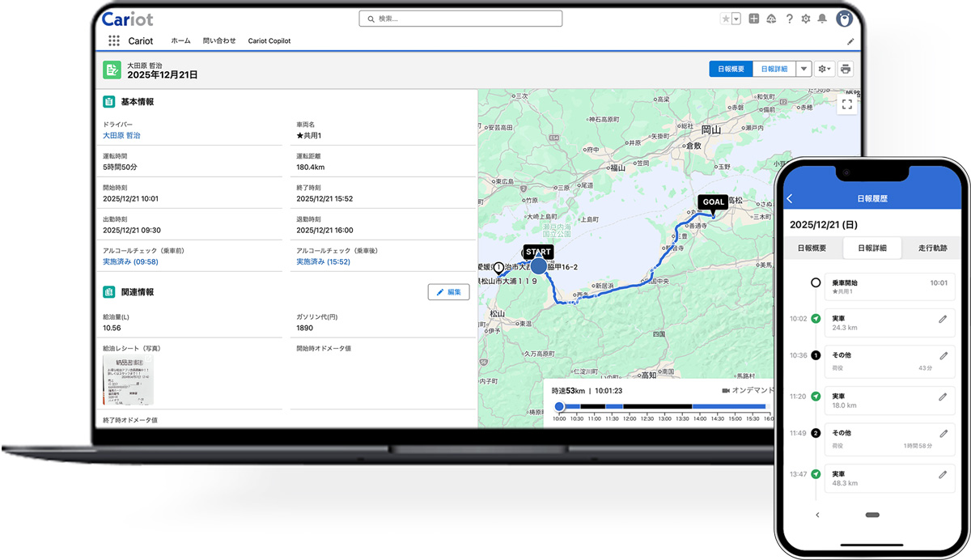Viewport: 971px width, 560px height.
Task: Tap the phone home pill button
Action: [871, 515]
